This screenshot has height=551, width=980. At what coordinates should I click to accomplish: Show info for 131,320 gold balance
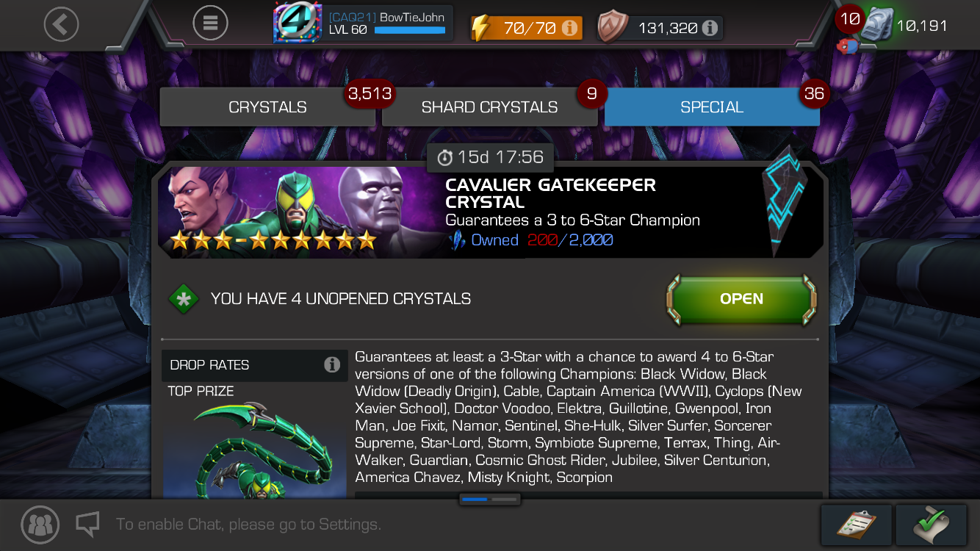point(710,28)
